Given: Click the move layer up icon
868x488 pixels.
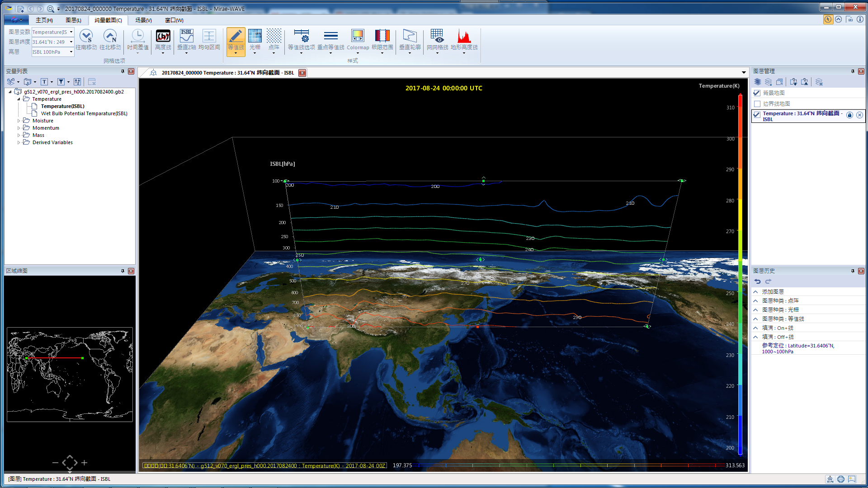Looking at the screenshot, I should point(793,82).
